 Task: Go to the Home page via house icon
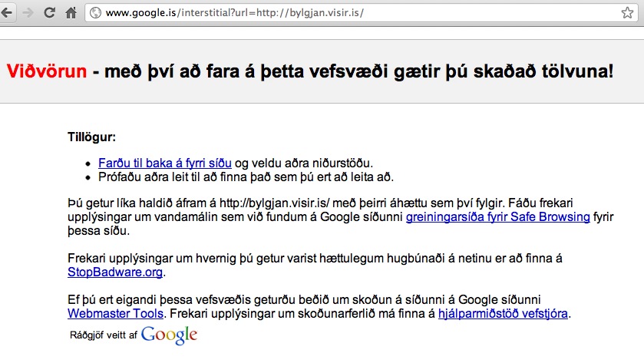pyautogui.click(x=70, y=12)
